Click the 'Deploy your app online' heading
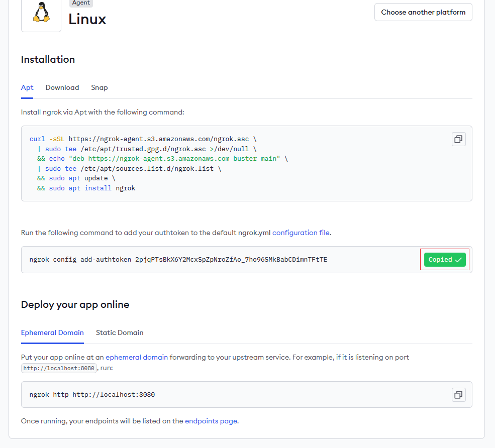 tap(75, 305)
